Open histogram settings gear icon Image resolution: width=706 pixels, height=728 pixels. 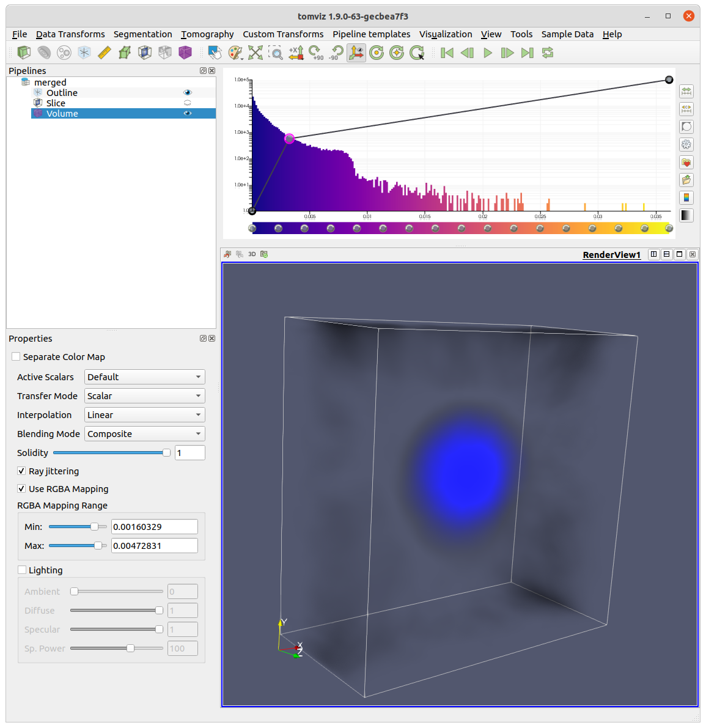pyautogui.click(x=686, y=144)
